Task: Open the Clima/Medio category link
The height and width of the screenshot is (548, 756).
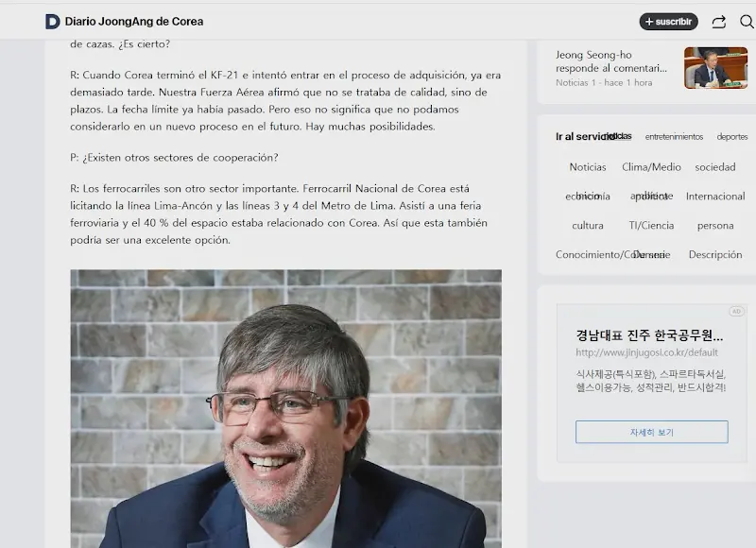Action: click(651, 167)
